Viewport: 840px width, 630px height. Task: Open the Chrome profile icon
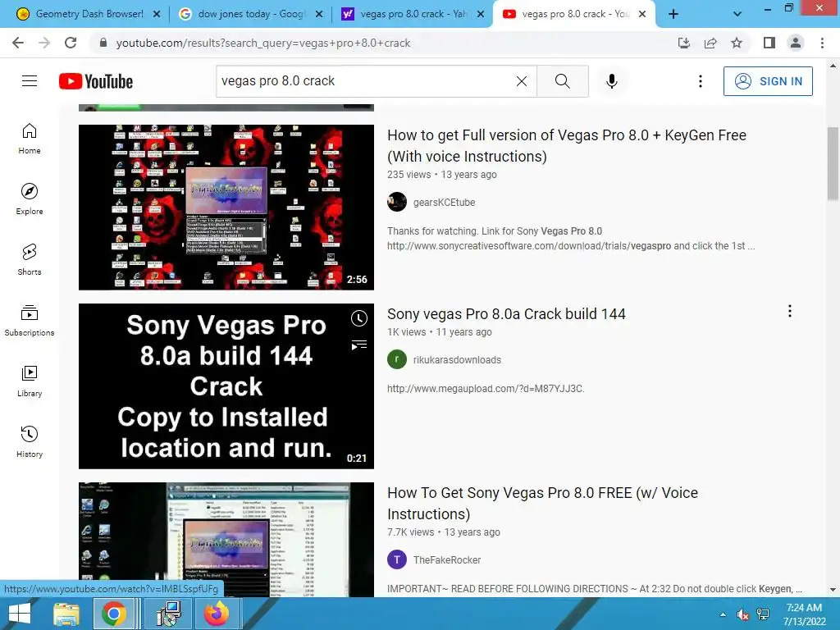(x=796, y=43)
